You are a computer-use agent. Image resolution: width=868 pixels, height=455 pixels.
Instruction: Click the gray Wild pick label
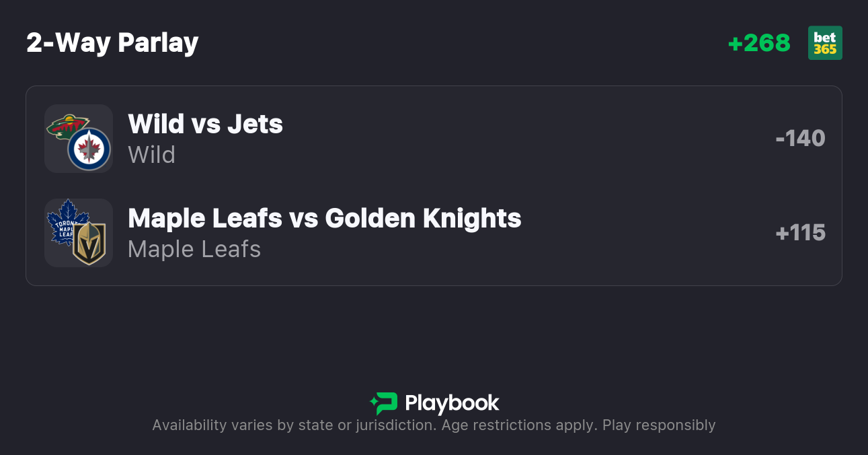[x=151, y=155]
